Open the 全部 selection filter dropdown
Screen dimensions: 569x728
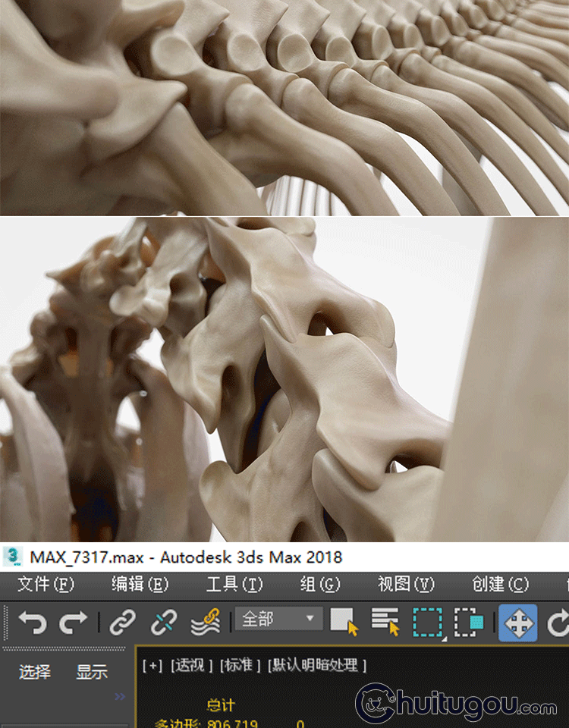pyautogui.click(x=278, y=620)
